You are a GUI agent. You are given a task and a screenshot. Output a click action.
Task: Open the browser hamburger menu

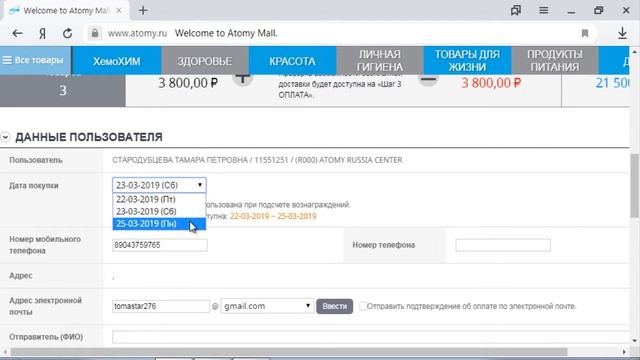(x=543, y=10)
